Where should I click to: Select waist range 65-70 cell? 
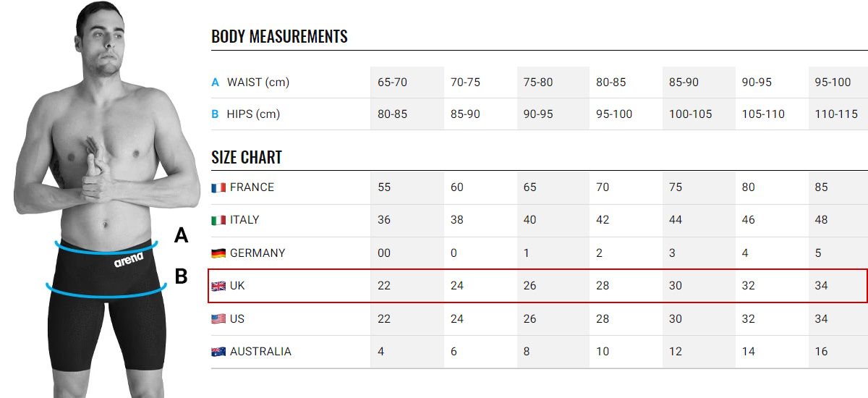click(x=392, y=82)
